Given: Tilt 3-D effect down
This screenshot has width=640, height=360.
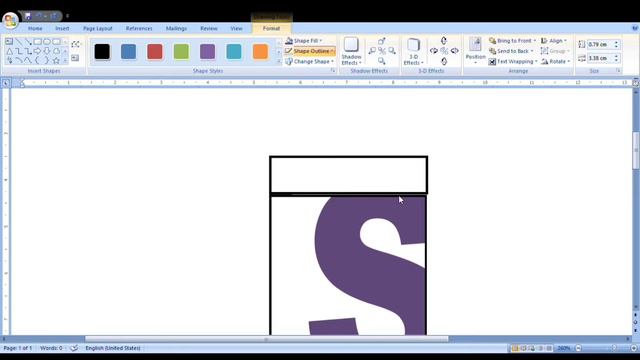Looking at the screenshot, I should tap(444, 61).
